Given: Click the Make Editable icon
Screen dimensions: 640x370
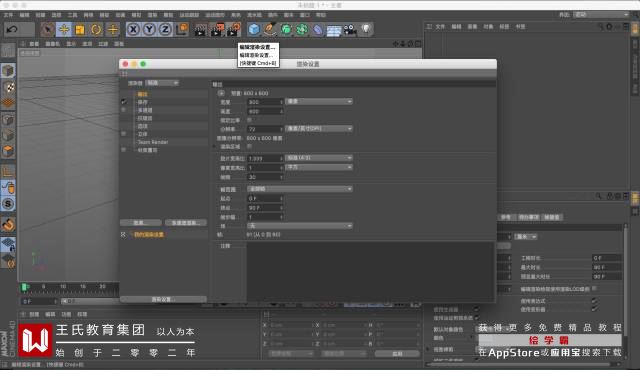Looking at the screenshot, I should point(8,50).
